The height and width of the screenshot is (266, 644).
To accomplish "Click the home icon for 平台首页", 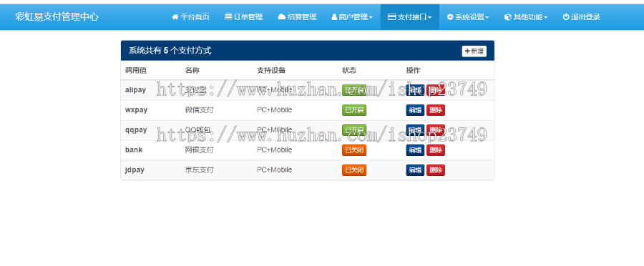I will (175, 17).
